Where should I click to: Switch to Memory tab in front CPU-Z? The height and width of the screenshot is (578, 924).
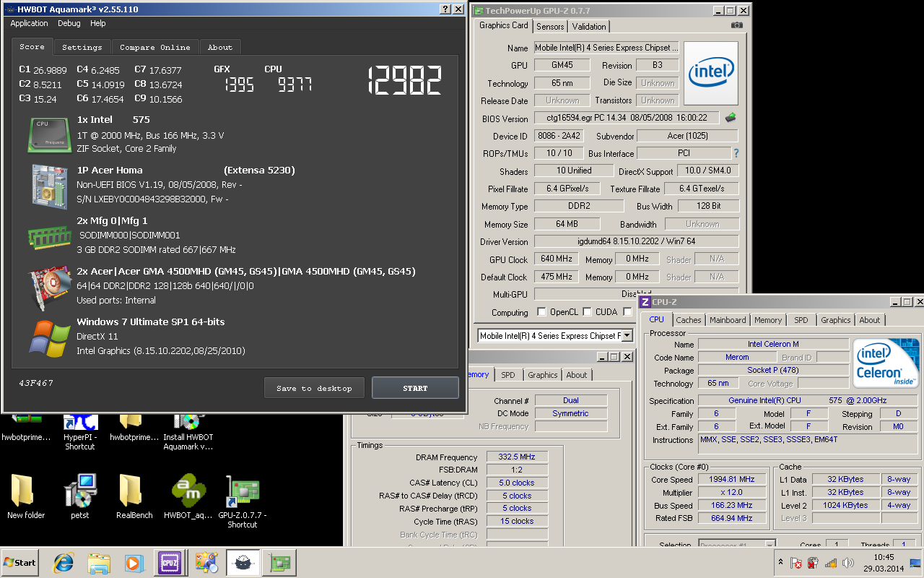click(768, 320)
